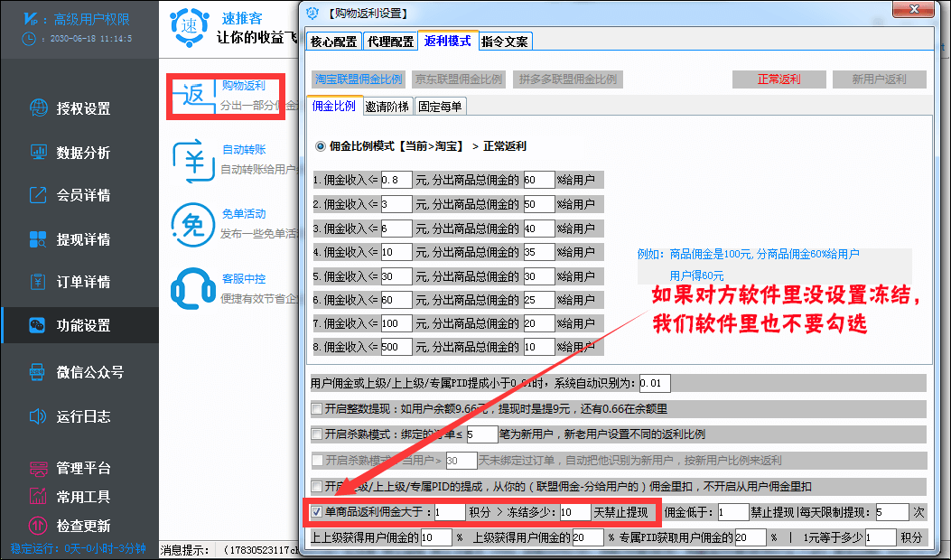The height and width of the screenshot is (560, 951).
Task: Edit row 8 佣金收入 field 500
Action: (x=396, y=347)
